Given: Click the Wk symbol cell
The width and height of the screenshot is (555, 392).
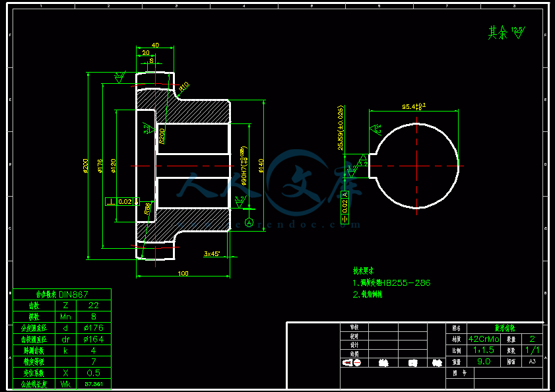Looking at the screenshot, I should click(65, 384).
